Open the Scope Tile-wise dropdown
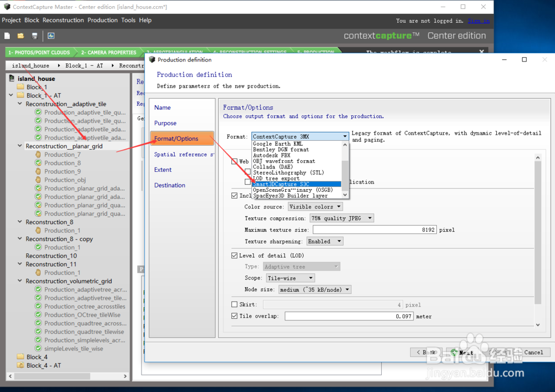The image size is (555, 392). pos(290,278)
